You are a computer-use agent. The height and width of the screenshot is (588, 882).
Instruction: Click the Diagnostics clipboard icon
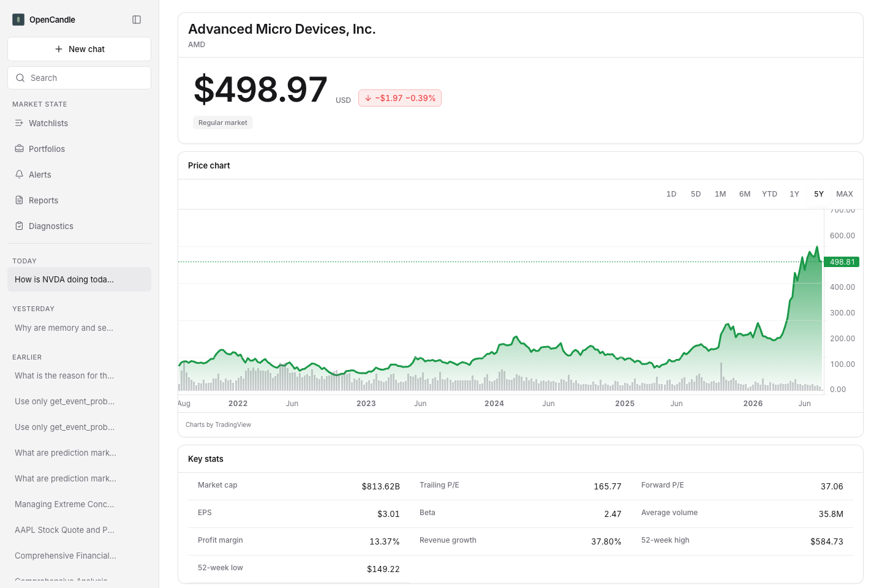tap(19, 226)
